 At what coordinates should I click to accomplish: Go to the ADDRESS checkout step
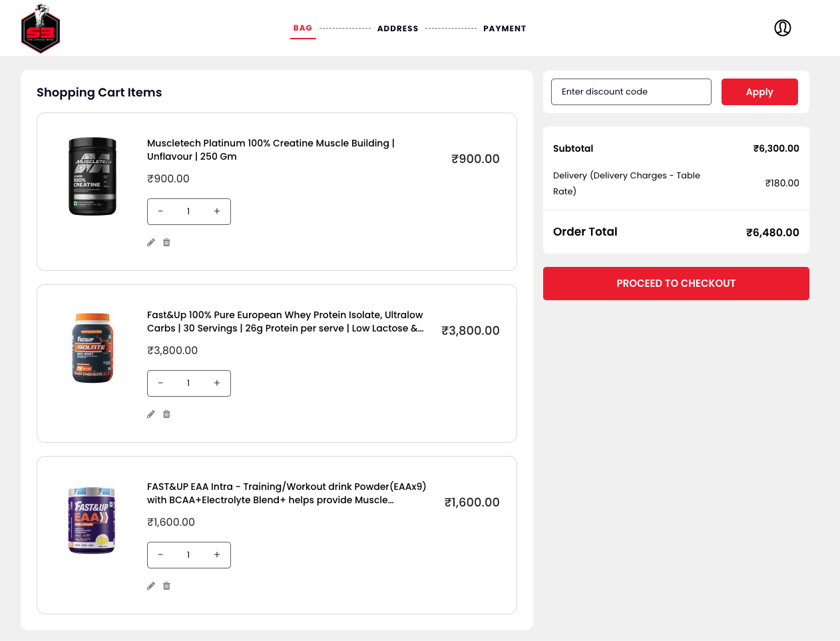click(398, 29)
